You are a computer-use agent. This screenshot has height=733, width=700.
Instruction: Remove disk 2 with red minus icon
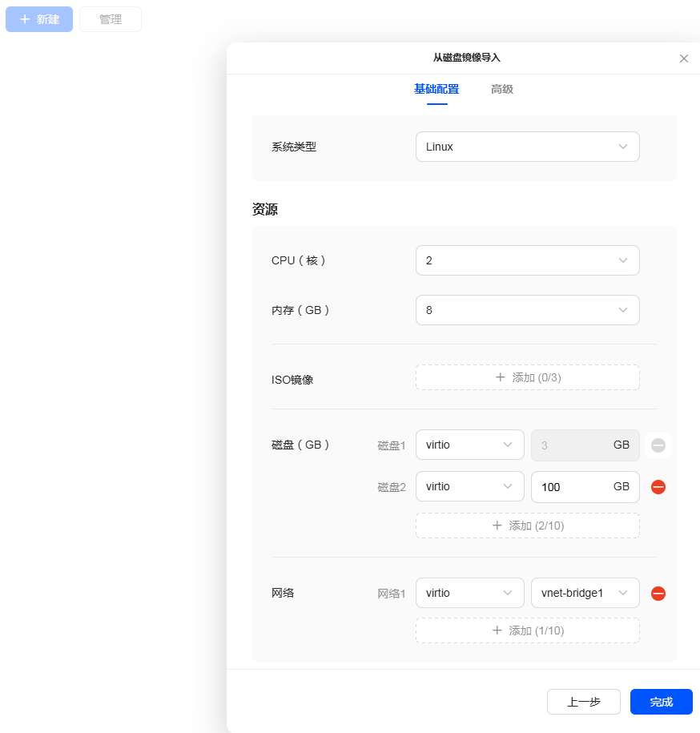point(658,487)
